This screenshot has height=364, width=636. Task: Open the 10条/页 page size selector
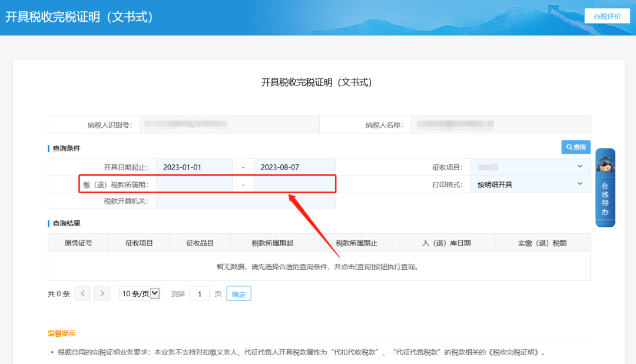[x=140, y=293]
